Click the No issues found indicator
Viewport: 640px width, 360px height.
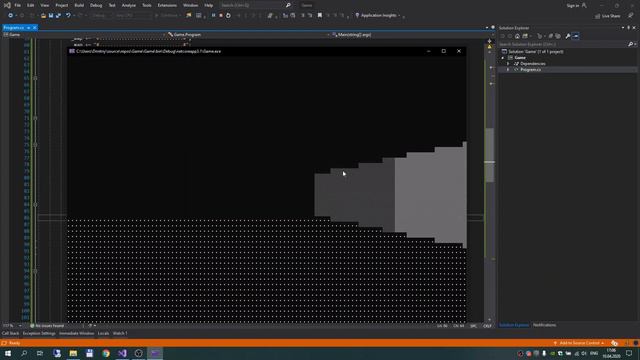pos(47,326)
